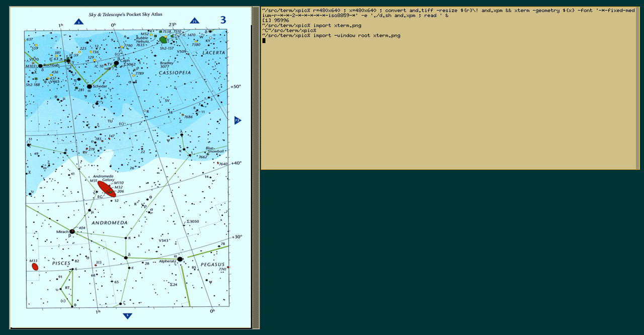Click the PEGASUS constellation label
The image size is (644, 335).
[212, 264]
